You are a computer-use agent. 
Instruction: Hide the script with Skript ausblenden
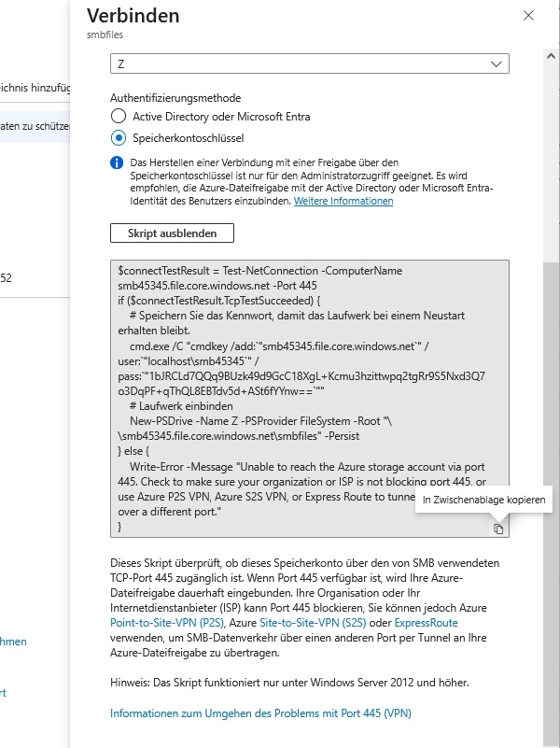tap(172, 233)
